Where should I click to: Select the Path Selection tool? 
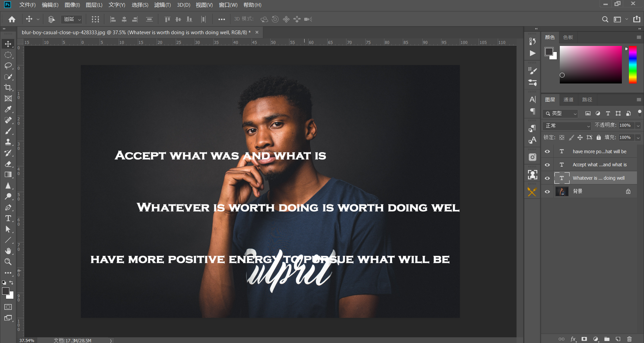pyautogui.click(x=8, y=229)
